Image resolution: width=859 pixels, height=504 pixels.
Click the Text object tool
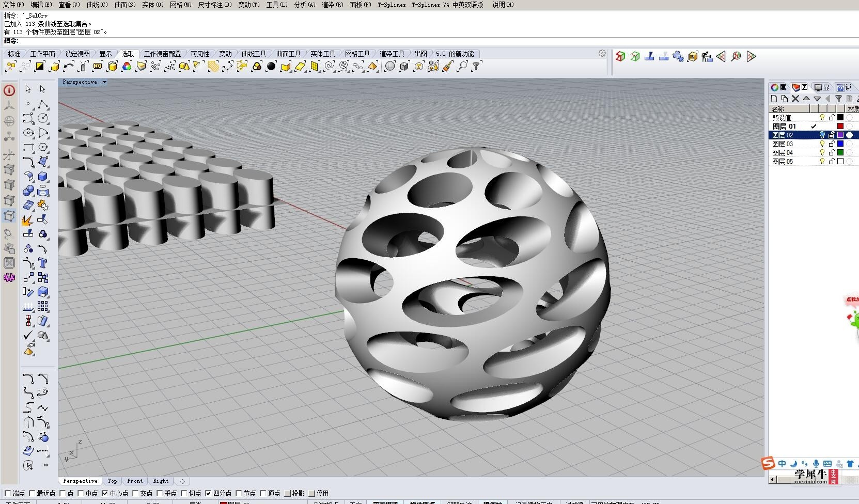[x=43, y=263]
